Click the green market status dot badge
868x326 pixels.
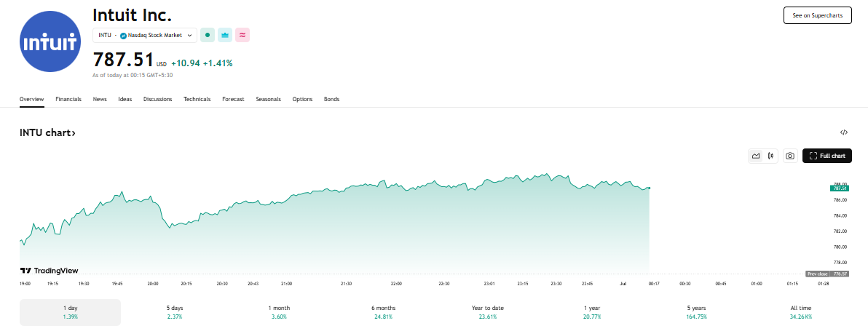click(x=208, y=35)
